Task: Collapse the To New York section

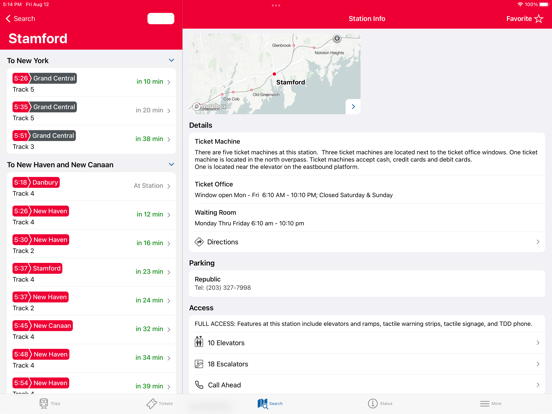Action: (171, 60)
